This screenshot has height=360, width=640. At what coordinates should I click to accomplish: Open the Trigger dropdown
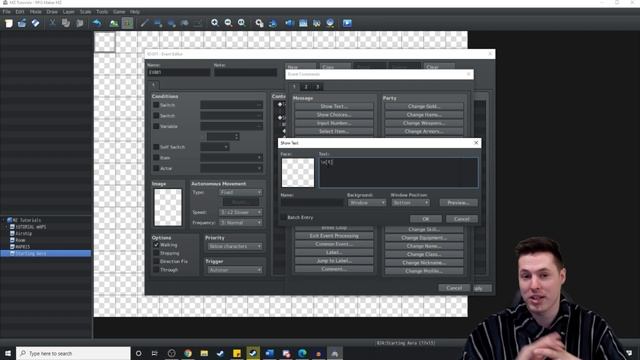tap(235, 270)
